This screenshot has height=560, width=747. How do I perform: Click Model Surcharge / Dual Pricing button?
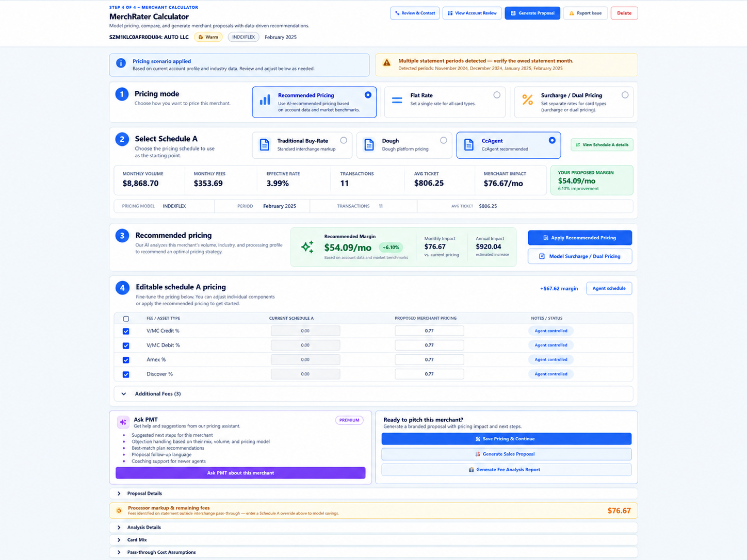580,256
